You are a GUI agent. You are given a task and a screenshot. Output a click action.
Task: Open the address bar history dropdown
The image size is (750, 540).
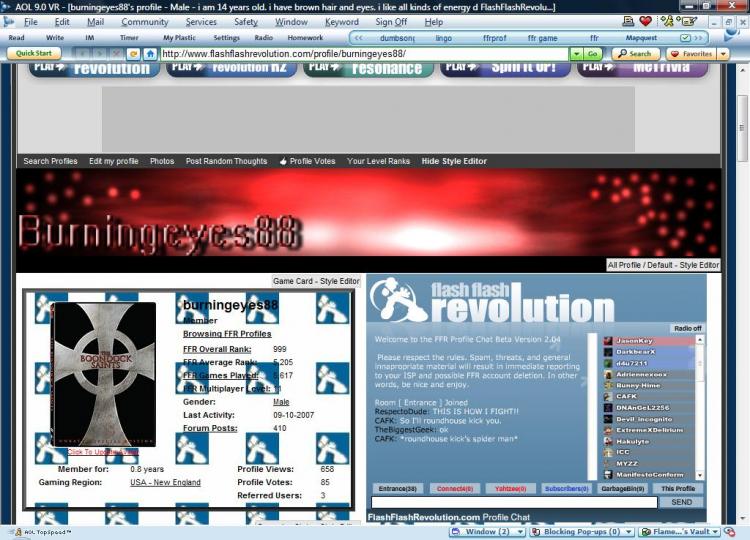pyautogui.click(x=576, y=54)
